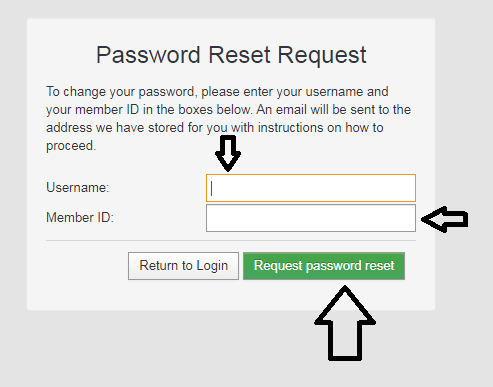Click the blinking text cursor in Username
The width and height of the screenshot is (493, 387).
212,188
